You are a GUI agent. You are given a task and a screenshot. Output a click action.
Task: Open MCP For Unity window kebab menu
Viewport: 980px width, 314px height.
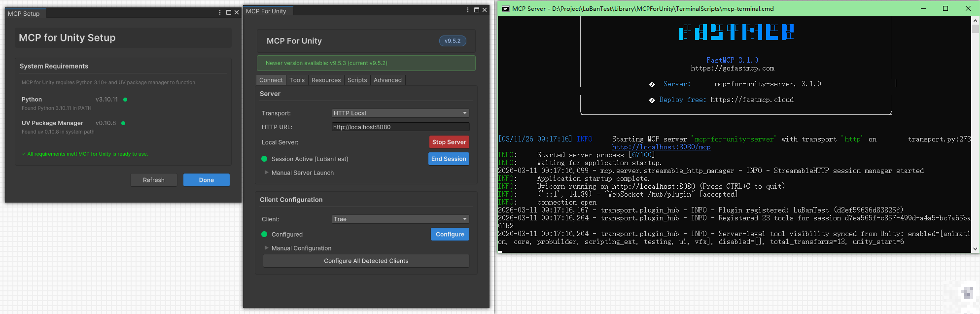click(468, 10)
